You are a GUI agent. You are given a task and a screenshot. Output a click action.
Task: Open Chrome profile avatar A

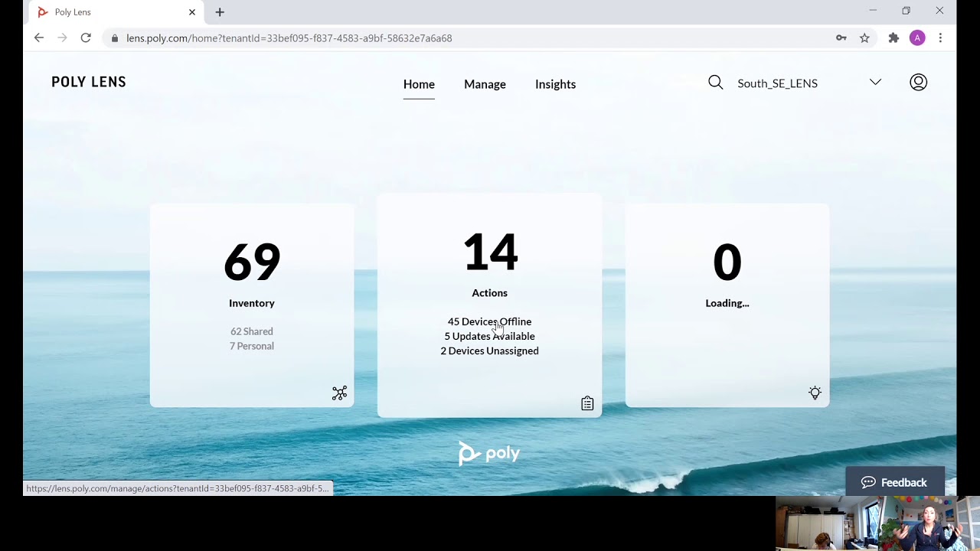click(917, 37)
